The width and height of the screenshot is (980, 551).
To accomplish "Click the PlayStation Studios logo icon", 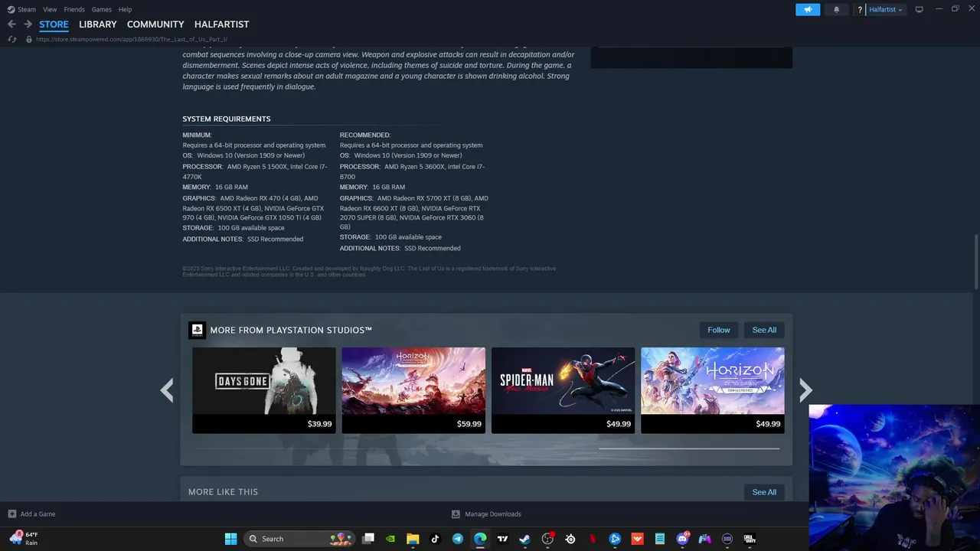I will coord(197,330).
